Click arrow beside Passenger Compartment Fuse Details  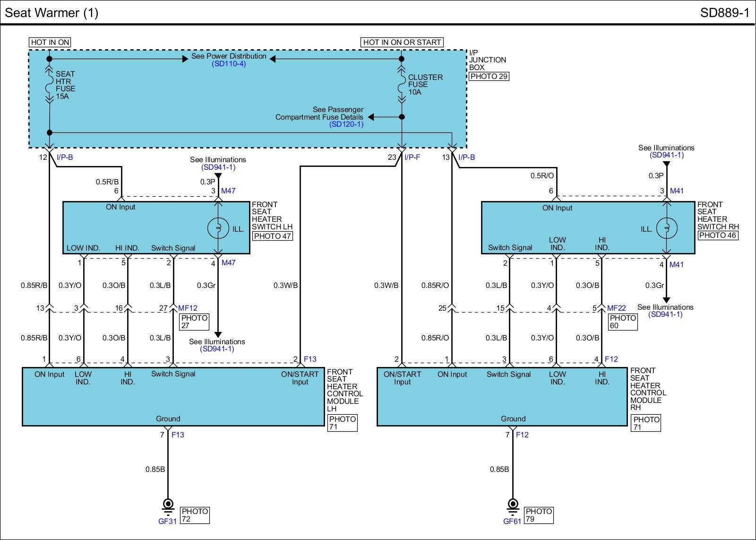coord(371,117)
